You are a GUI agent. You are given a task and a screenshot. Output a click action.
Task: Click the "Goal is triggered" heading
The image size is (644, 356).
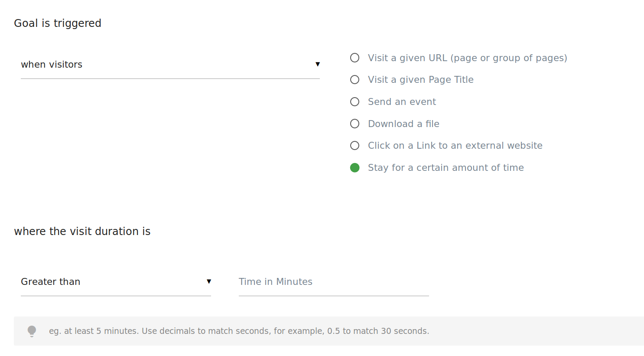click(x=58, y=23)
